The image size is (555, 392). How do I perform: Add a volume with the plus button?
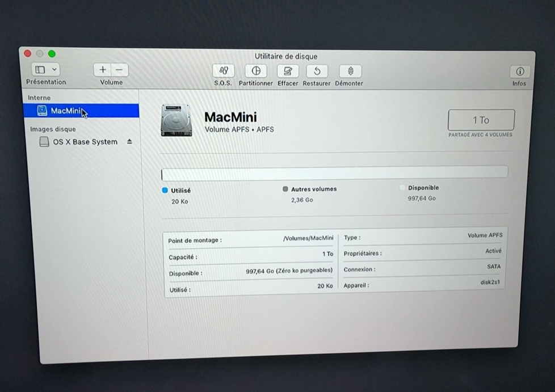(x=102, y=70)
